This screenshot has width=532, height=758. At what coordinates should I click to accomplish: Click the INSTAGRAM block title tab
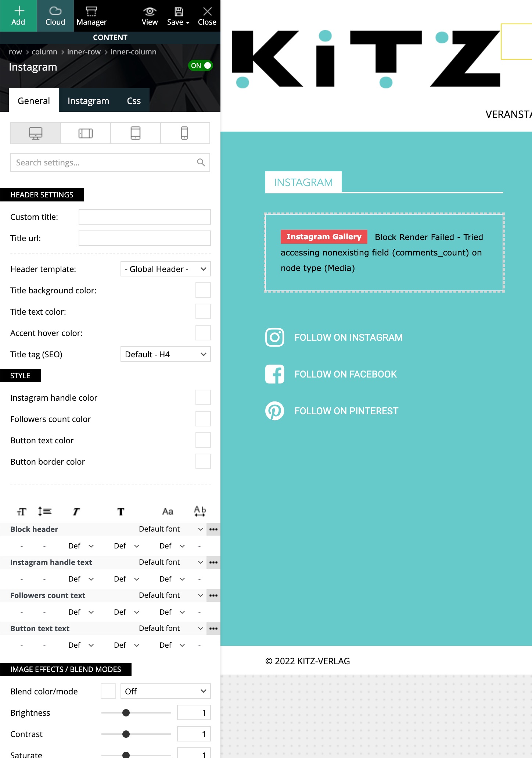[x=303, y=182]
